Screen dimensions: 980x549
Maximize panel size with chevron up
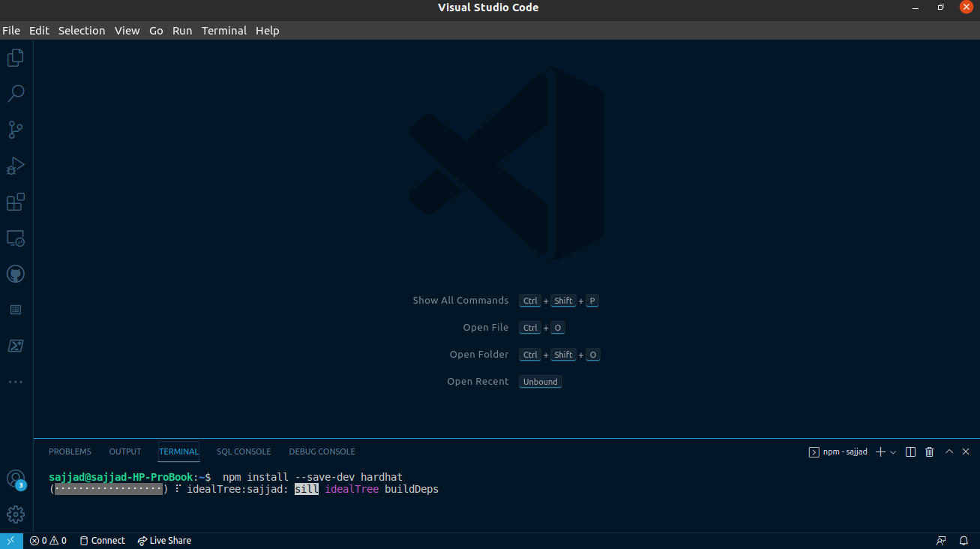pos(949,451)
